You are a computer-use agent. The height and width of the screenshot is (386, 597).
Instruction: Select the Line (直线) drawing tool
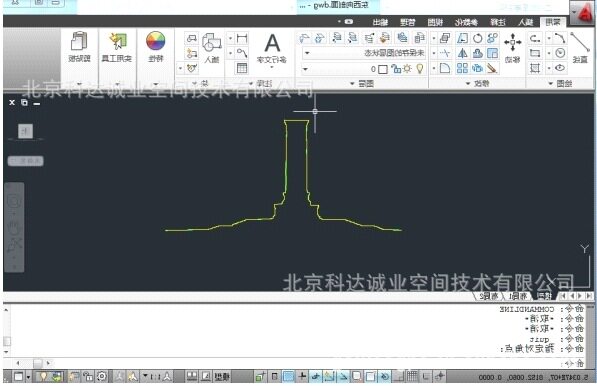(x=580, y=47)
